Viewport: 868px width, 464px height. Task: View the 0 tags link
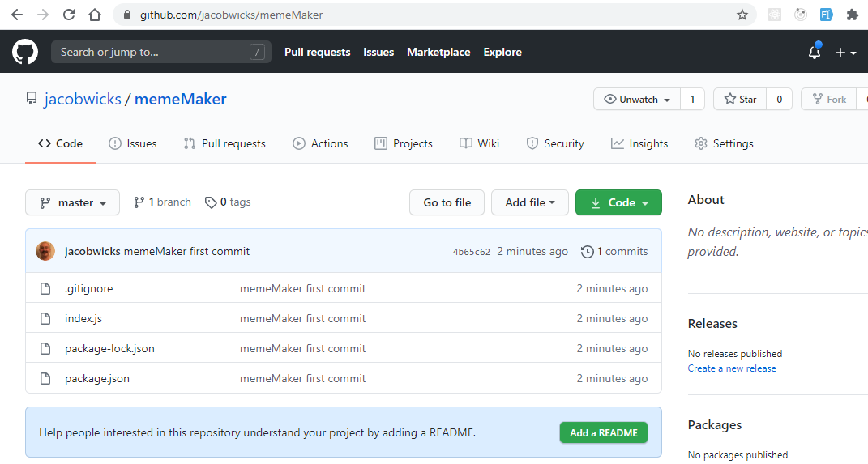coord(228,202)
